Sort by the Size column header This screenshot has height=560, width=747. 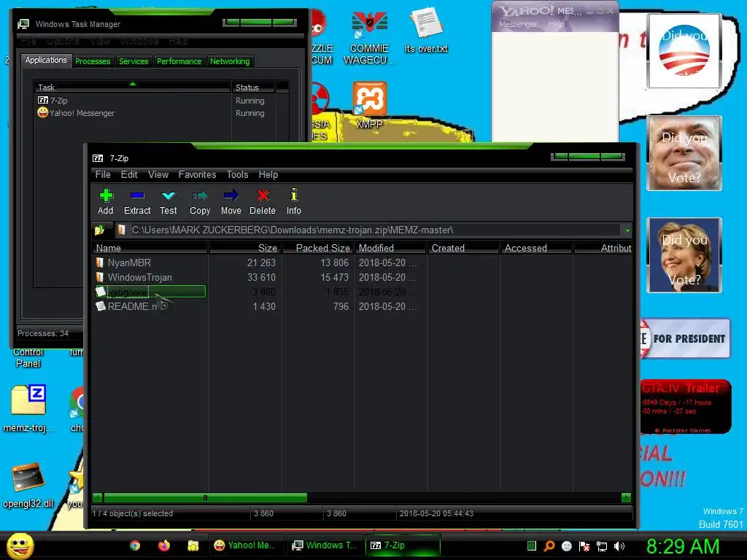coord(245,248)
